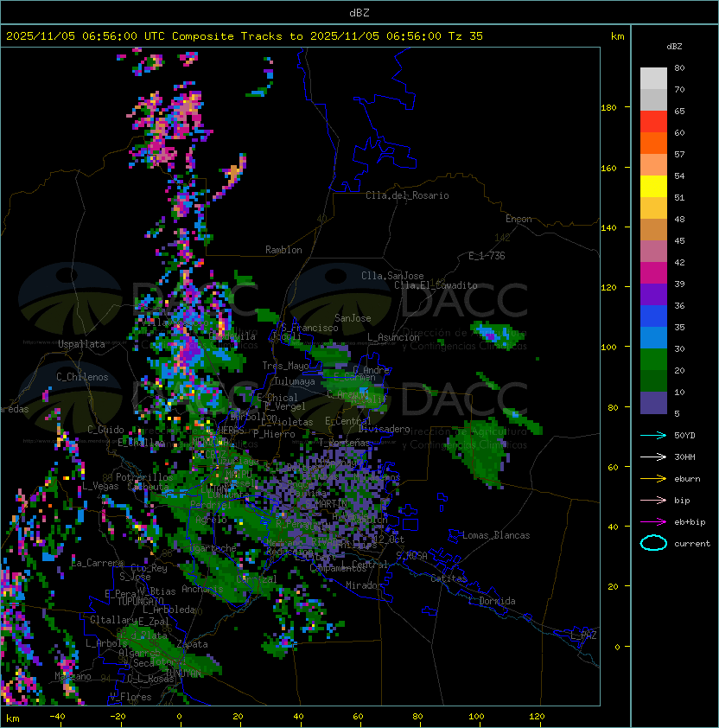Click the 'Tz 35' value in header
Image resolution: width=719 pixels, height=728 pixels.
coord(466,36)
